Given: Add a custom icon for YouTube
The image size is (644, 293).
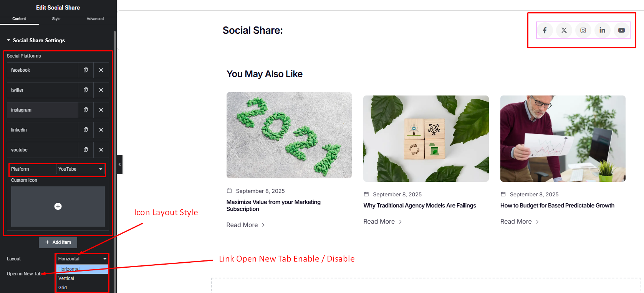Looking at the screenshot, I should (x=58, y=206).
